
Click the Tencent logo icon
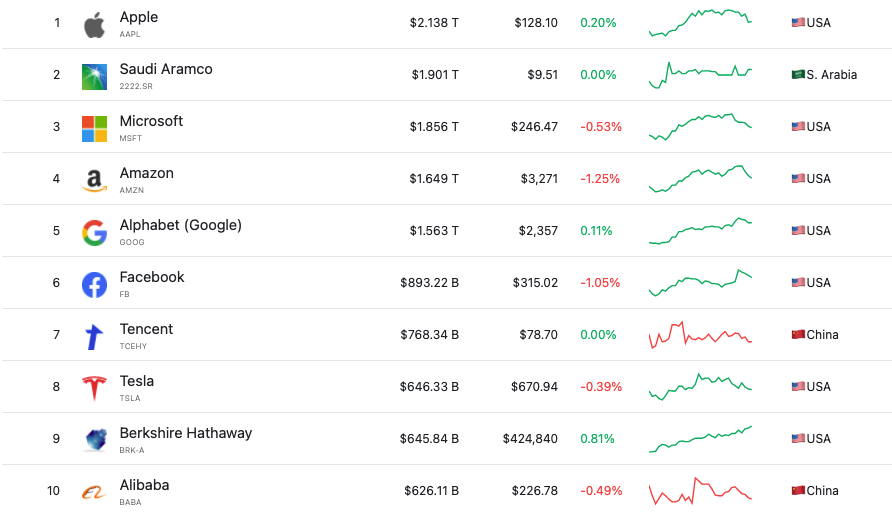[94, 336]
